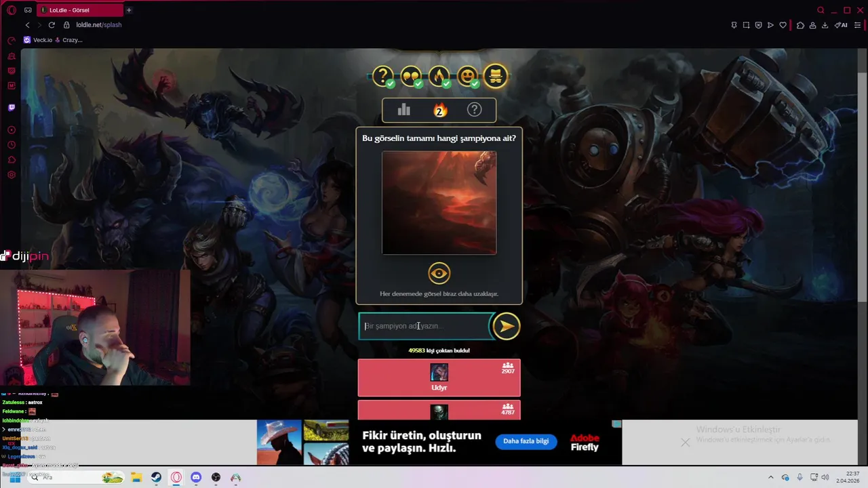Open the Twitch sidebar panel
This screenshot has height=488, width=868.
point(12,107)
